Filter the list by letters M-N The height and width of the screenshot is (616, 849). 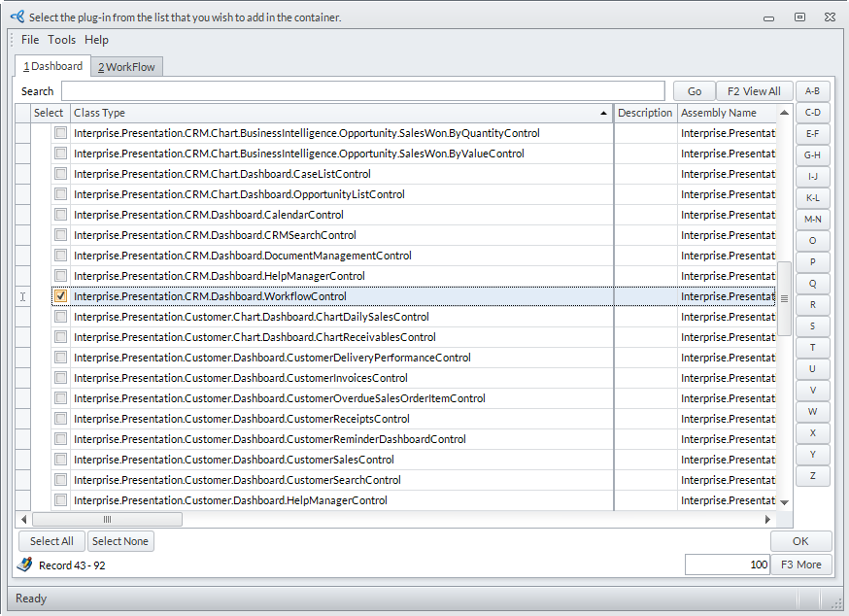coord(812,219)
